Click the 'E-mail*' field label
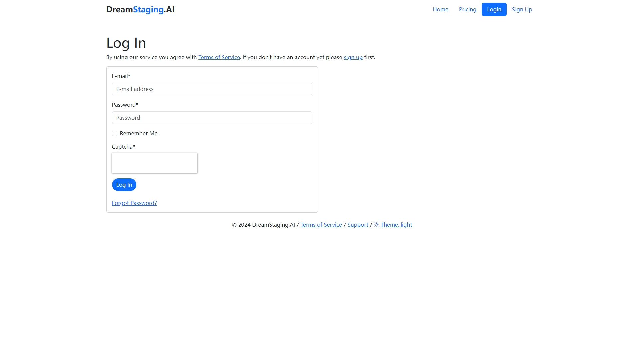Image resolution: width=644 pixels, height=347 pixels. tap(121, 76)
